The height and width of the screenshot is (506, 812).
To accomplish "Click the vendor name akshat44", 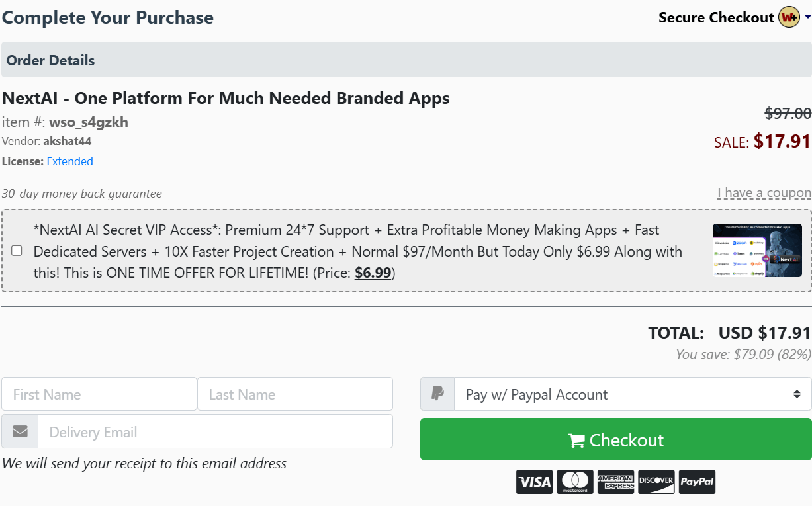I will [68, 141].
